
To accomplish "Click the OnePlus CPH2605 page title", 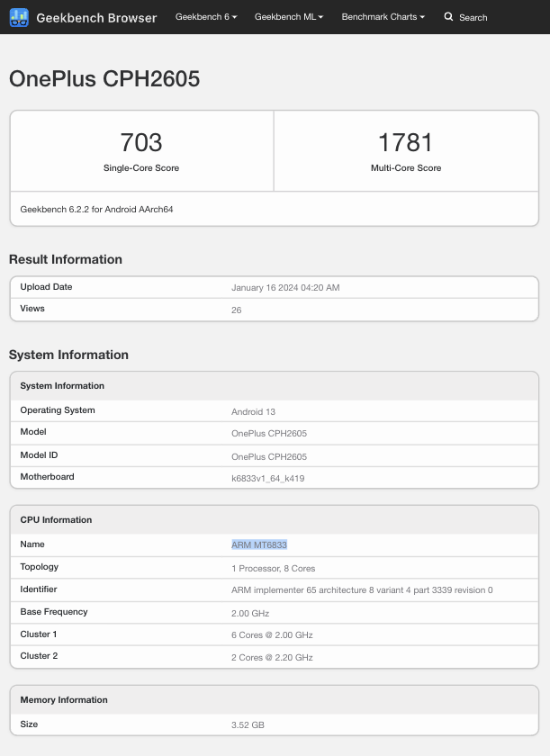I will click(x=104, y=79).
